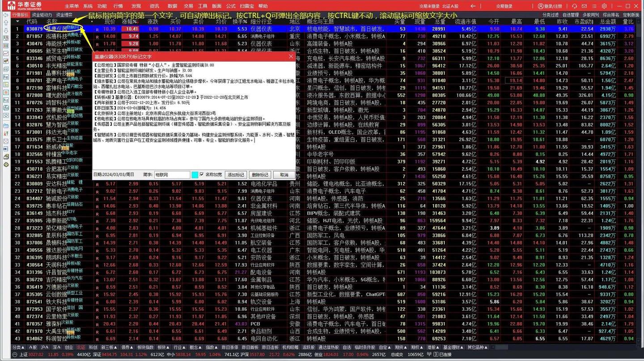The height and width of the screenshot is (361, 644).
Task: Click the cyan color swatch in the marker dialog
Action: click(x=194, y=174)
